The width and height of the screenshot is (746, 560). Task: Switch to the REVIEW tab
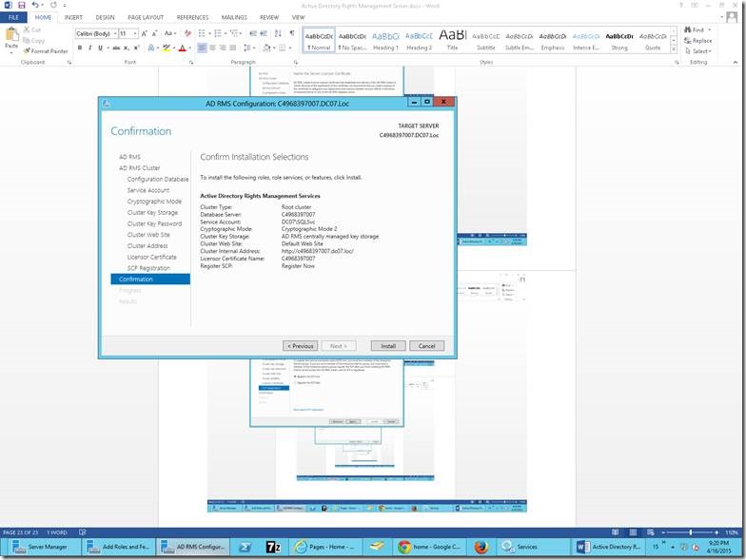pyautogui.click(x=269, y=17)
